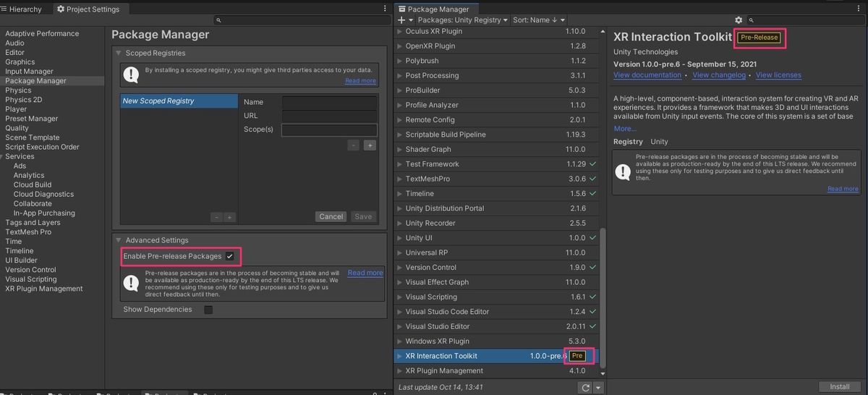
Task: Open TextMesh Pro settings category
Action: 28,232
